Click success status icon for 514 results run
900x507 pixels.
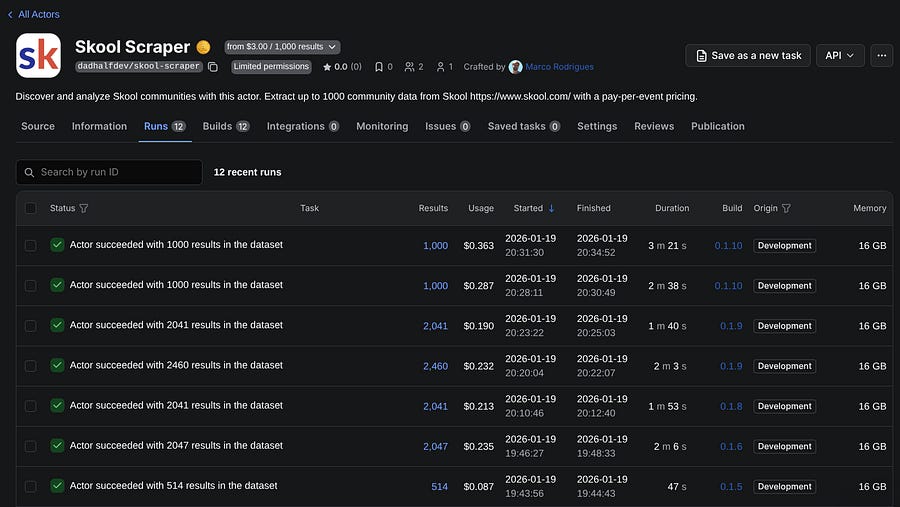(x=57, y=486)
